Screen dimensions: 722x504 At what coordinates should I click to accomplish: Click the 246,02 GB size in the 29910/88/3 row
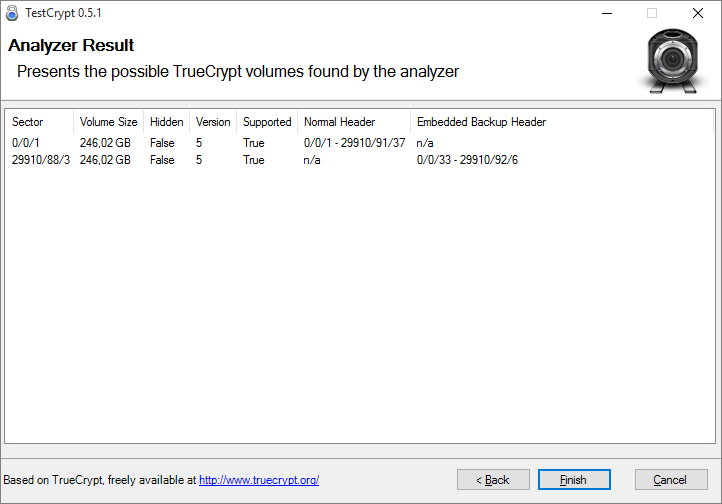[105, 160]
